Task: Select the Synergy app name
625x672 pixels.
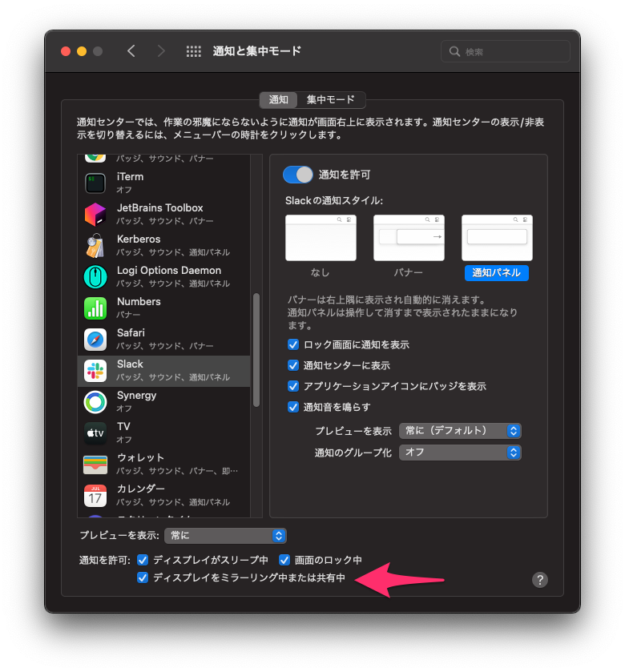Action: (x=136, y=396)
